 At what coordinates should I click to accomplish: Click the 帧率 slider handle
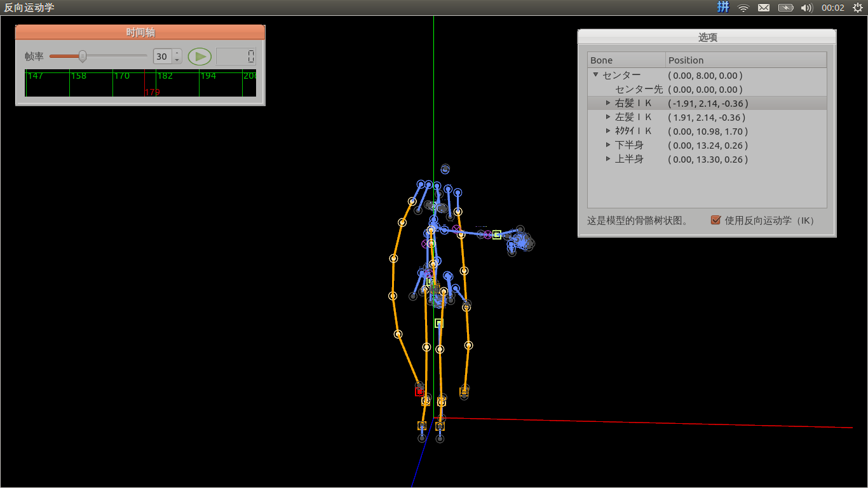point(82,57)
